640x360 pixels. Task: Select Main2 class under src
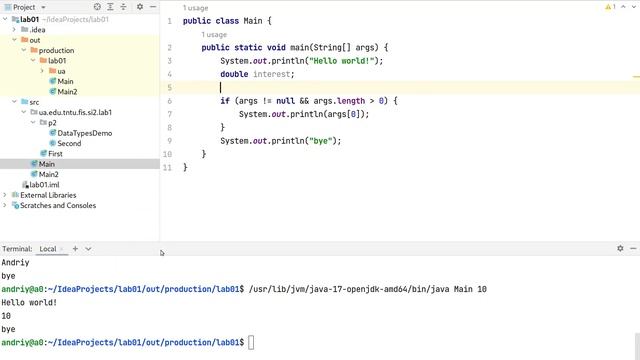[x=49, y=174]
